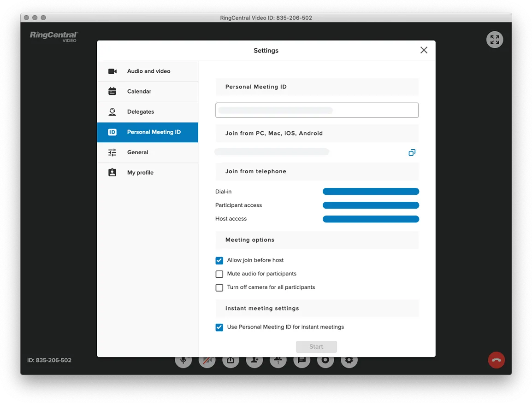The image size is (532, 403).
Task: Open the Audio and video settings tab
Action: pos(148,71)
